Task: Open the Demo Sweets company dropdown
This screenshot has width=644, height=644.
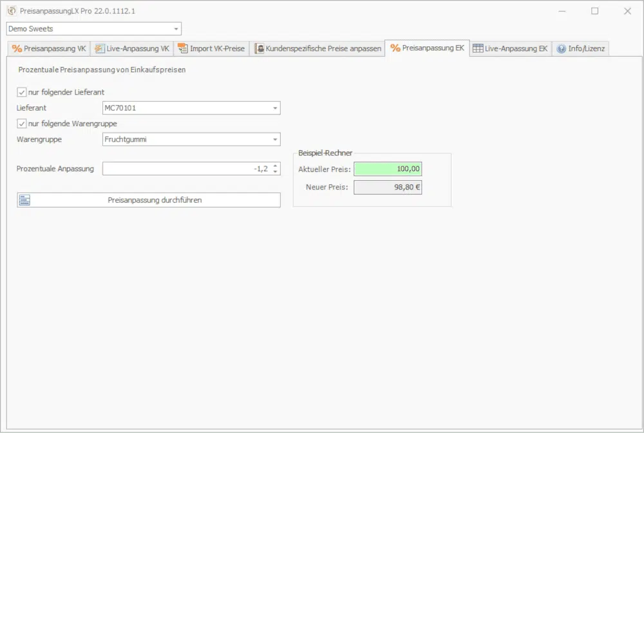Action: coord(176,29)
